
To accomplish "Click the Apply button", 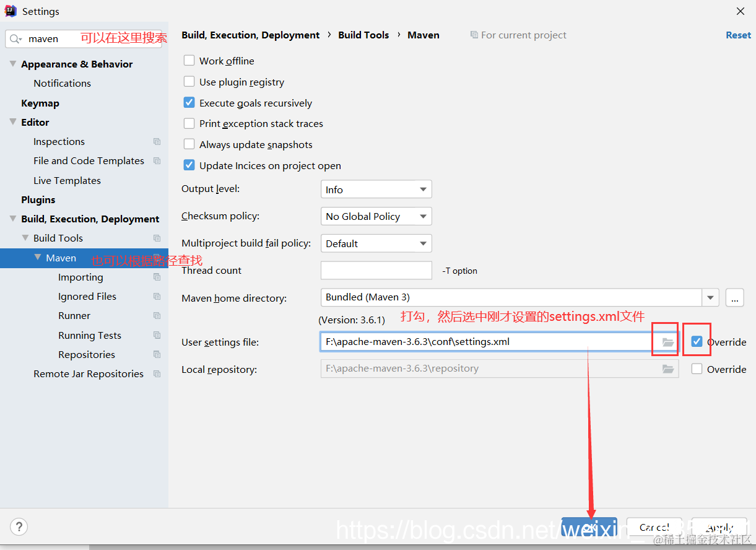I will click(x=719, y=527).
